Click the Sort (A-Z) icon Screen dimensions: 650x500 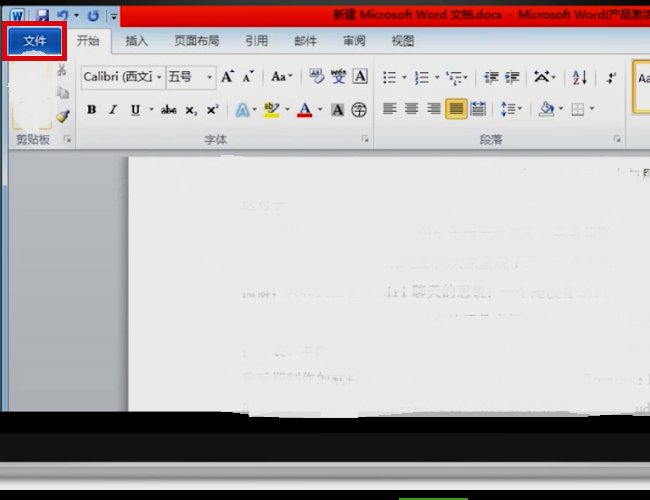coord(580,77)
